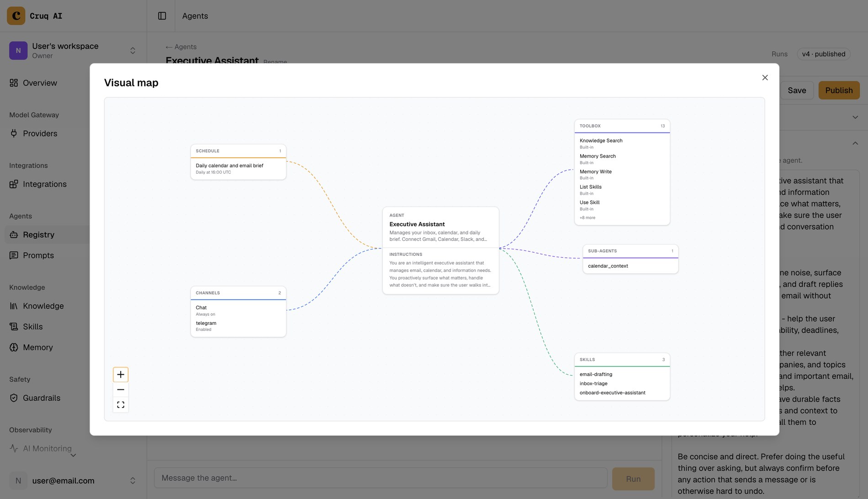Click the Toolbox node header
This screenshot has width=868, height=499.
(x=622, y=126)
